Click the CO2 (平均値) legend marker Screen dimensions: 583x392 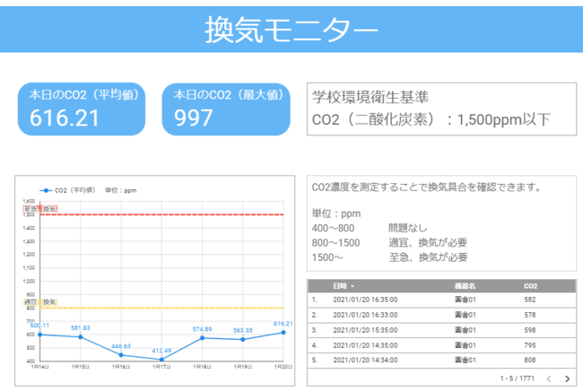click(x=43, y=190)
